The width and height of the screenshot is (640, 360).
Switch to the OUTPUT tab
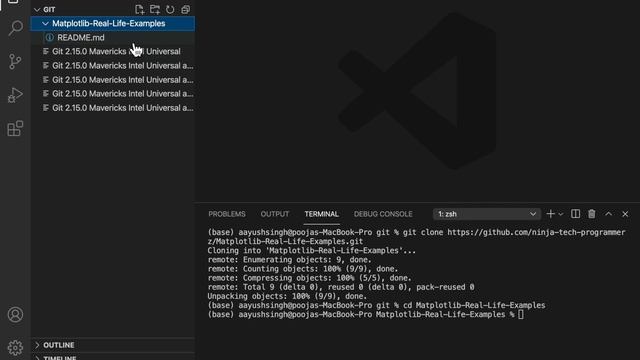pos(275,214)
